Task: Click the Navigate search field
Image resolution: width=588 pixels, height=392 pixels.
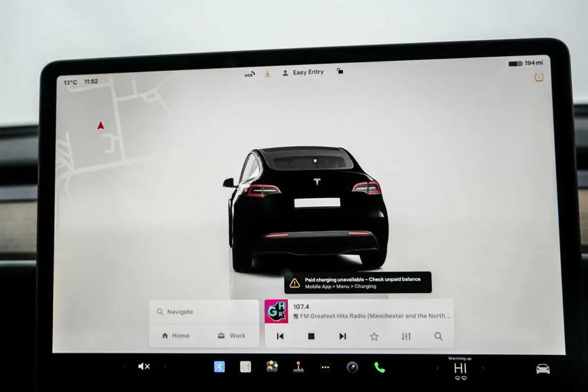Action: coord(204,312)
